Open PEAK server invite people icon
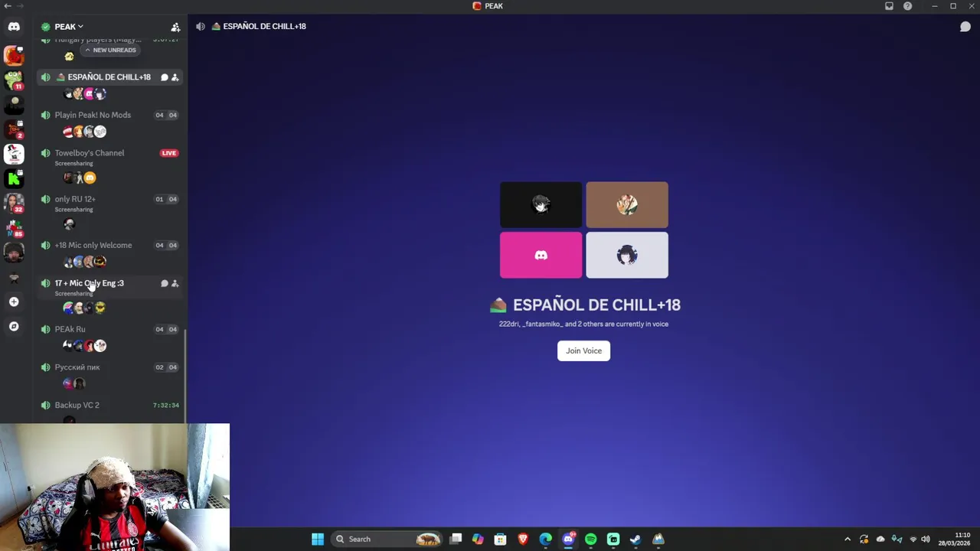 pos(175,27)
